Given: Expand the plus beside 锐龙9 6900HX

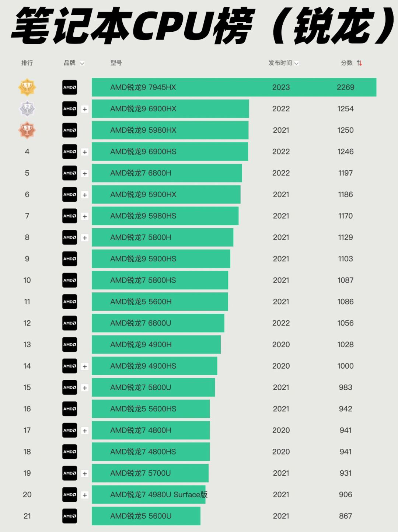Looking at the screenshot, I should tap(85, 109).
